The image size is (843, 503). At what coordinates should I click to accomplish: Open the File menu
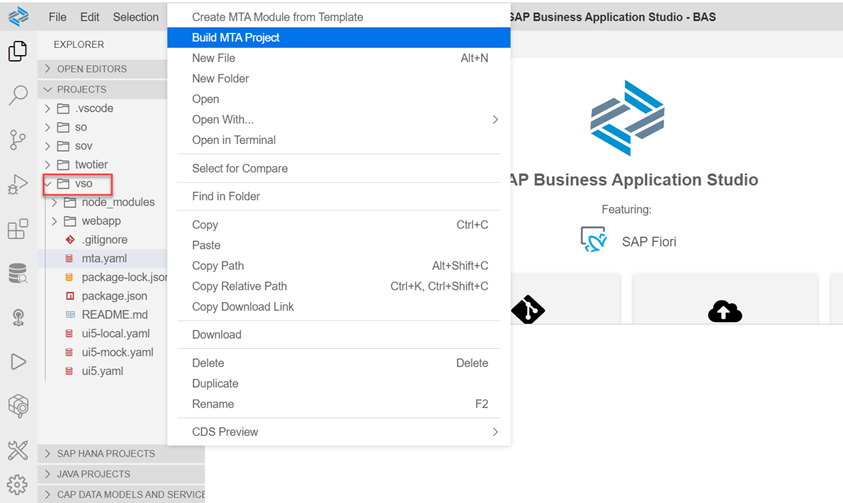(58, 17)
